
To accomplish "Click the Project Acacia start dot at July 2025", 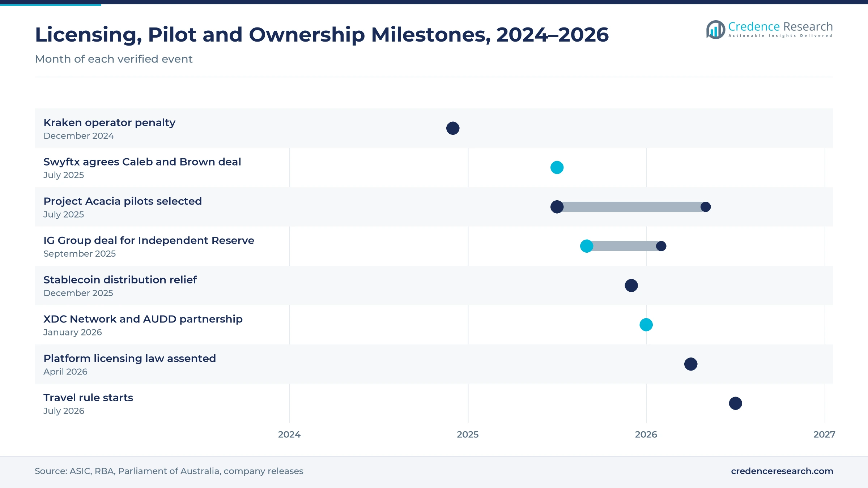I will click(x=557, y=207).
